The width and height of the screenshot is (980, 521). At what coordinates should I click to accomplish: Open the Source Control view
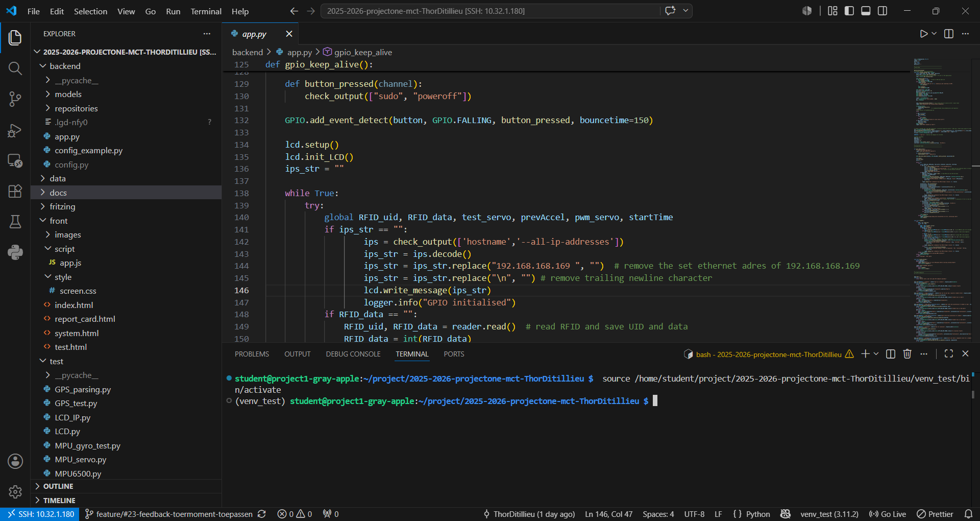15,99
